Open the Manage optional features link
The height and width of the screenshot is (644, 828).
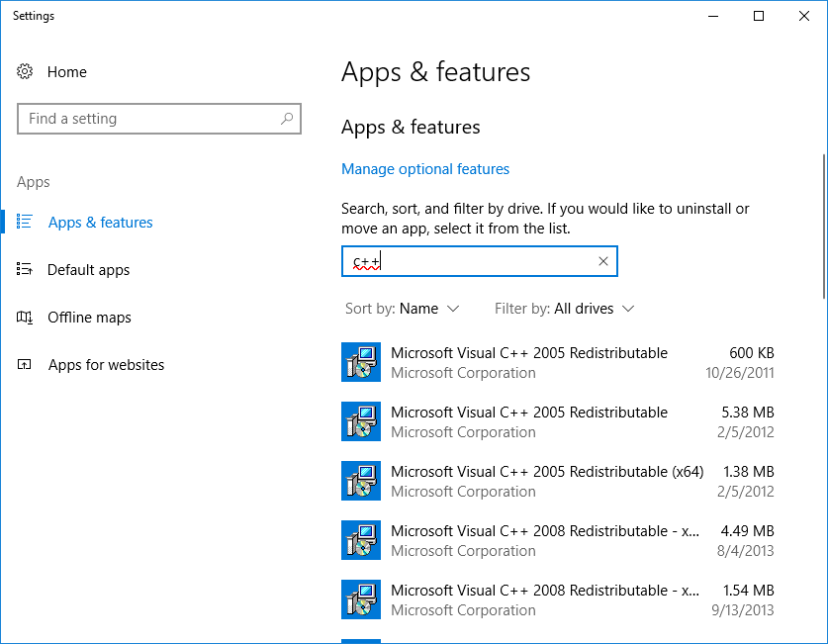click(x=425, y=169)
